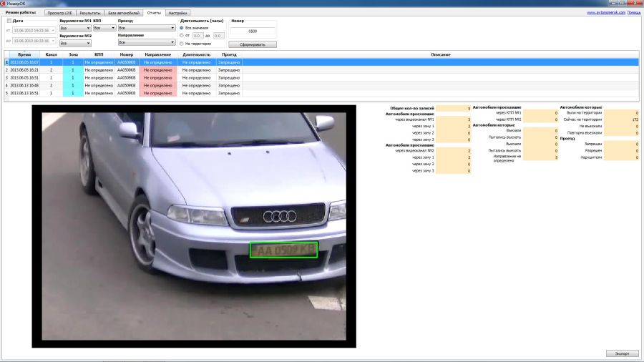644x362 pixels.
Task: Expand the Видеопоток №2 dropdown
Action: click(x=75, y=43)
